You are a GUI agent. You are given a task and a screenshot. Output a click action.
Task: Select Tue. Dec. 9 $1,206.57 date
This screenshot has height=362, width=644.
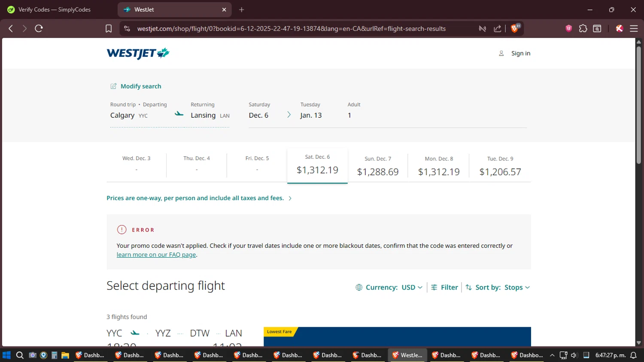click(x=500, y=167)
